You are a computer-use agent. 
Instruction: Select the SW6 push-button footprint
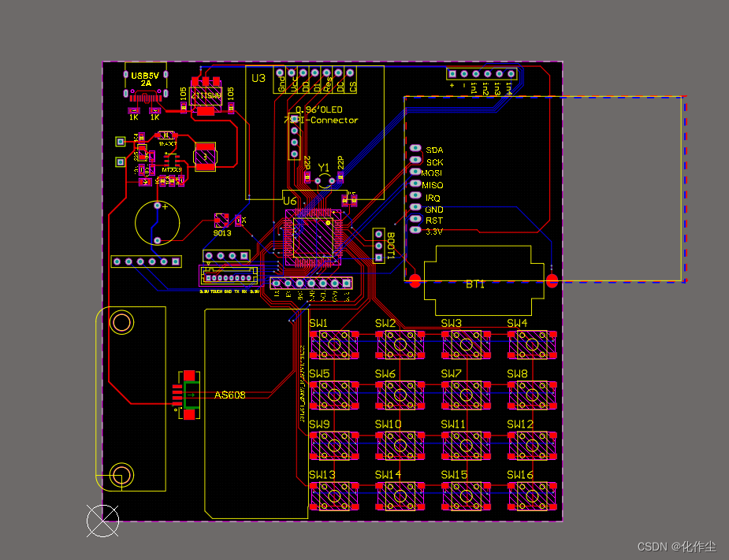[x=400, y=395]
